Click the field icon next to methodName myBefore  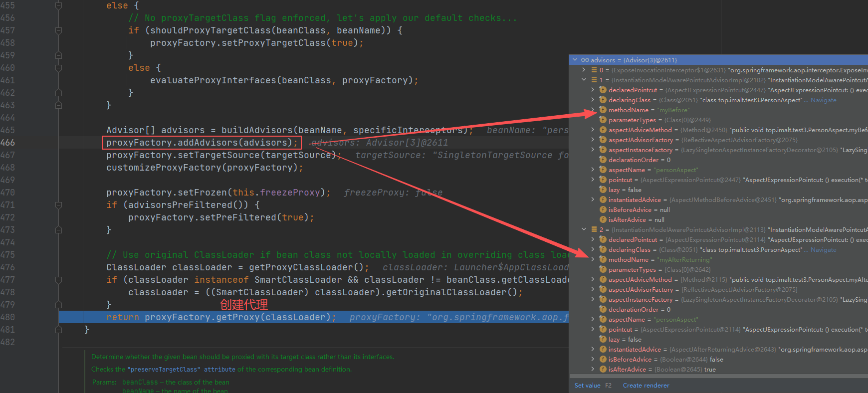click(x=603, y=110)
